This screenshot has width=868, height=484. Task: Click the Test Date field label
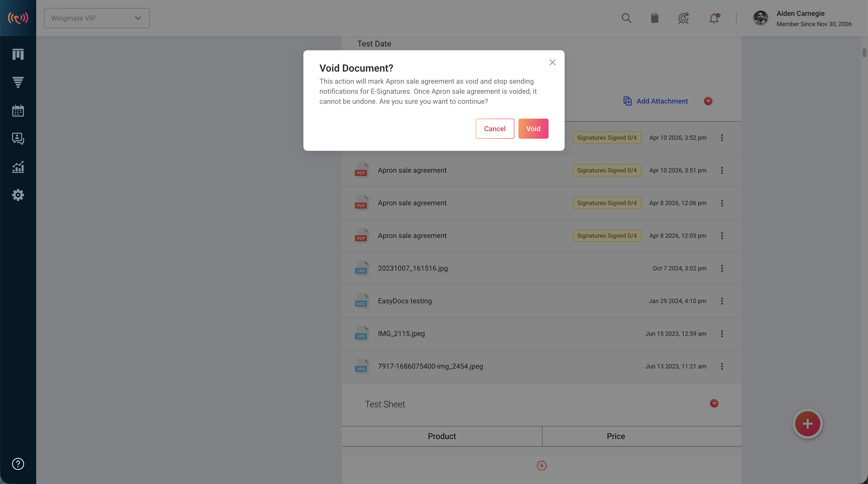coord(374,44)
